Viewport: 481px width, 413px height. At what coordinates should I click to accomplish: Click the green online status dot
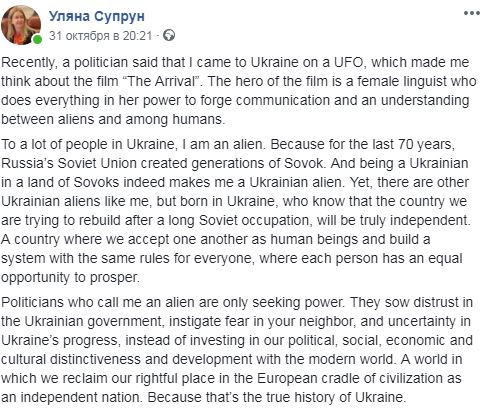tap(37, 39)
